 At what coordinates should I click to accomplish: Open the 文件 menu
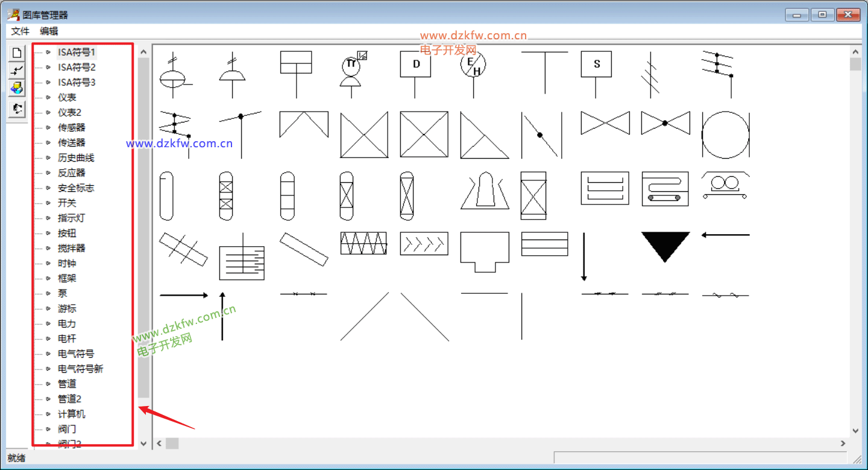(20, 31)
